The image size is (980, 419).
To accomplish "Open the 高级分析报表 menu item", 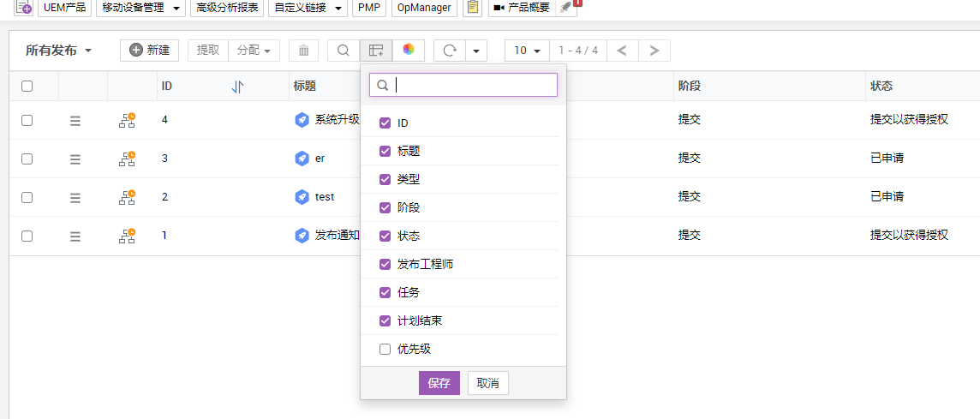I will point(227,8).
